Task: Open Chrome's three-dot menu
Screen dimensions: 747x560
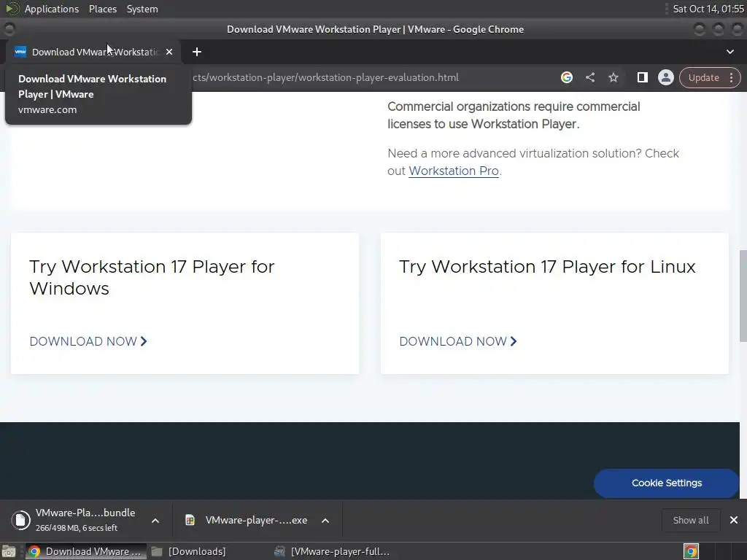Action: coord(731,77)
